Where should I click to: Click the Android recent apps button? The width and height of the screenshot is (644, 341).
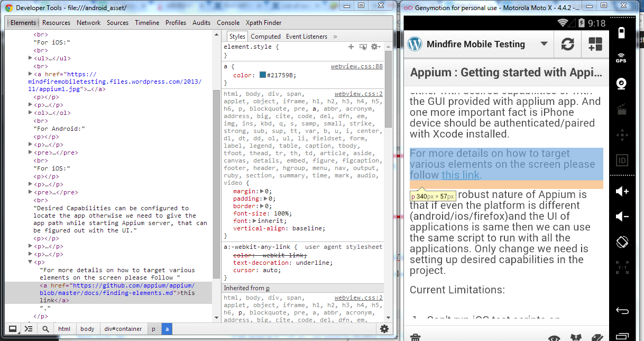622,336
